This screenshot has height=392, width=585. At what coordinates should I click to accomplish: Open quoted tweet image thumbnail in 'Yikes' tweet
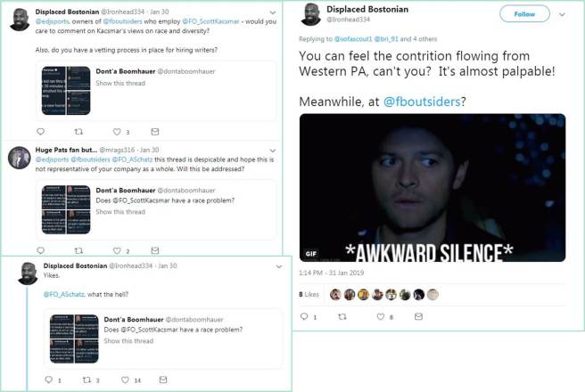point(74,339)
